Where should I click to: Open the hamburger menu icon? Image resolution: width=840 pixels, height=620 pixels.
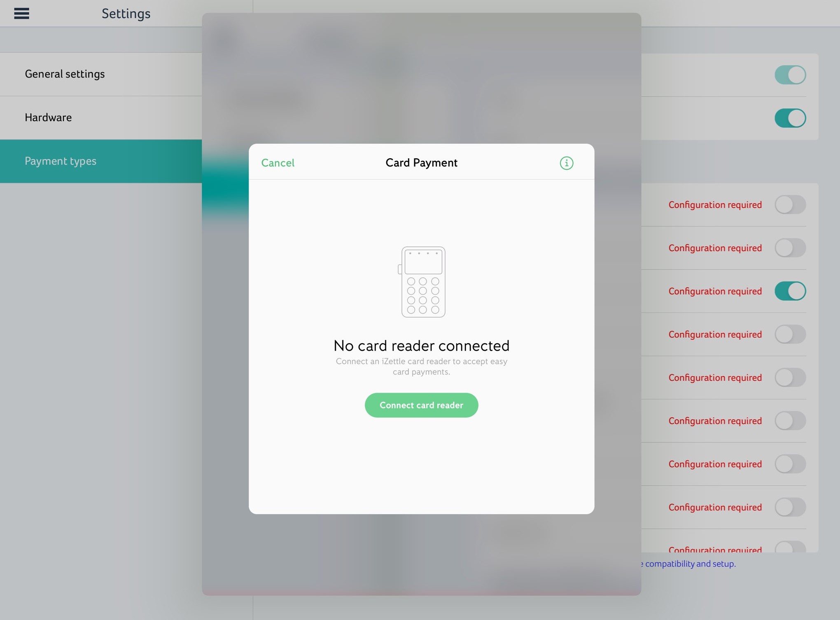(21, 14)
